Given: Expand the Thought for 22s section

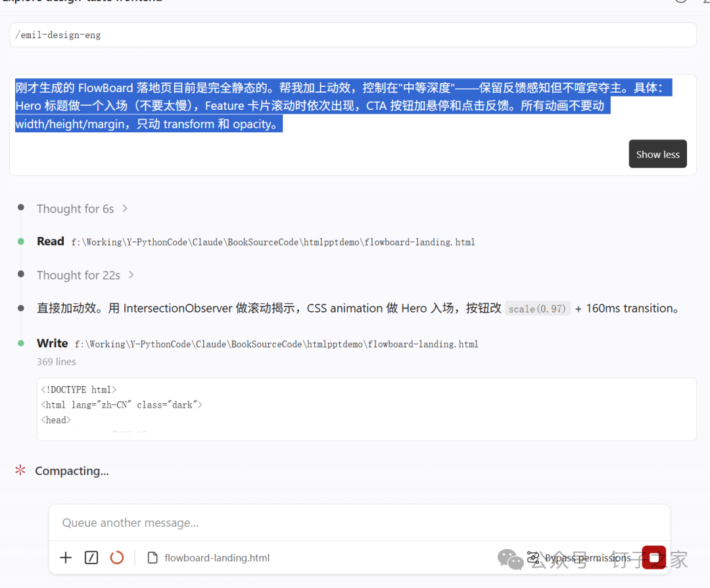Looking at the screenshot, I should coord(85,275).
